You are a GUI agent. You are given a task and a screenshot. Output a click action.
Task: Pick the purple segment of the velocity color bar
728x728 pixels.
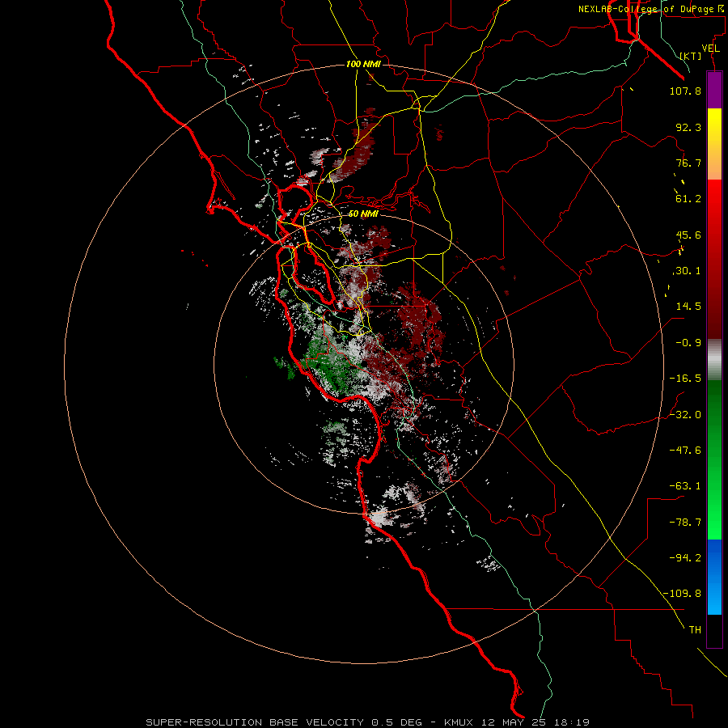pyautogui.click(x=714, y=90)
